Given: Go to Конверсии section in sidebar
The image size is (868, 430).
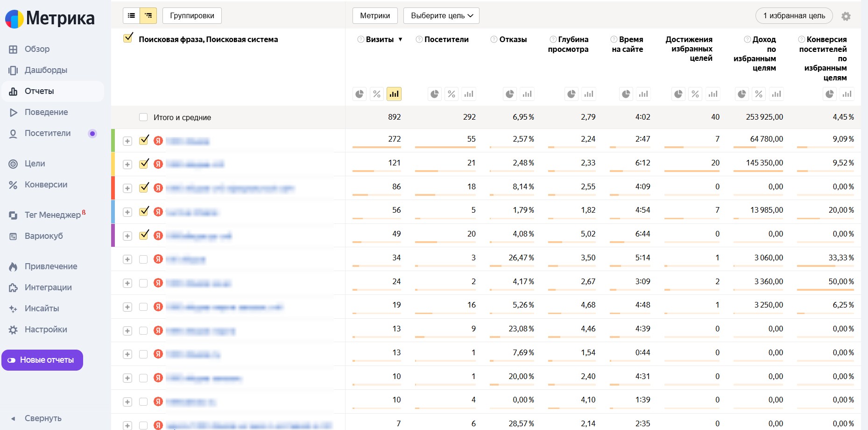Looking at the screenshot, I should pyautogui.click(x=46, y=185).
